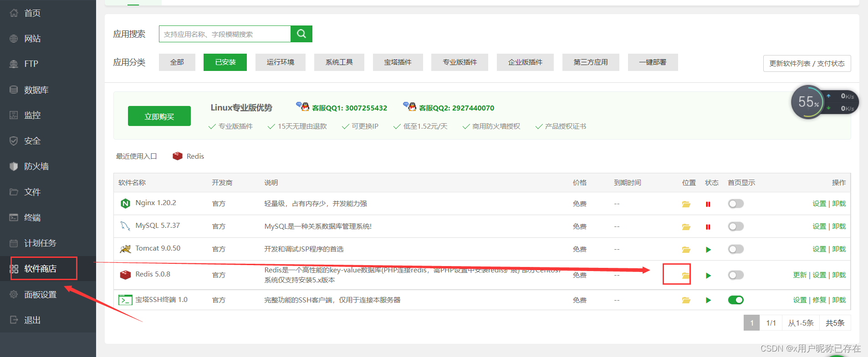The image size is (868, 357).
Task: Click the 软件商店 app grid icon
Action: [14, 269]
